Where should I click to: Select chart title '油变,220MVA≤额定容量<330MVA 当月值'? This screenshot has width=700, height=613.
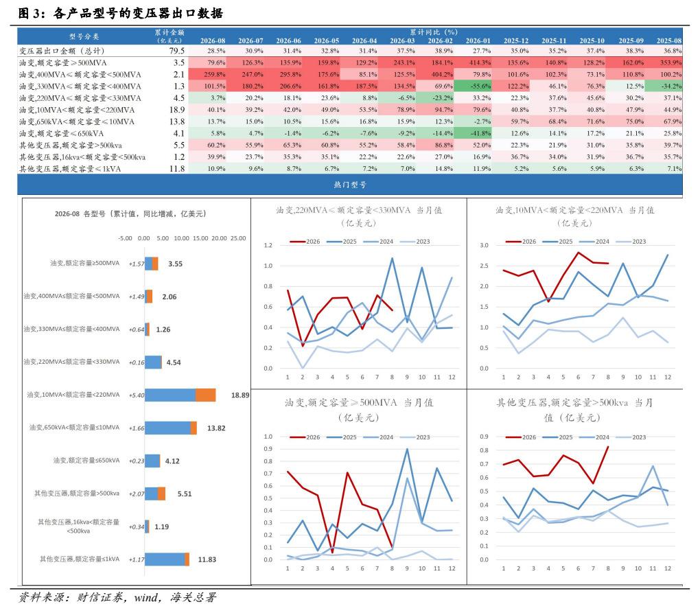[359, 216]
